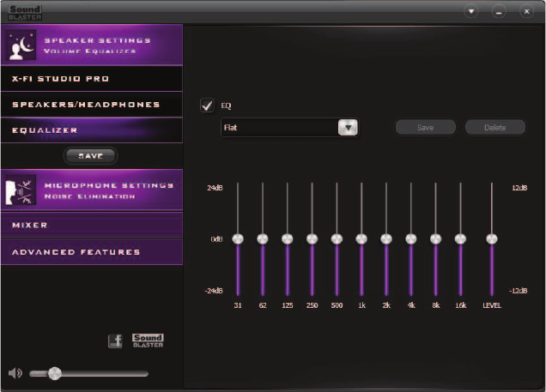The width and height of the screenshot is (546, 392).
Task: Click the EQ label text
Action: [x=226, y=106]
